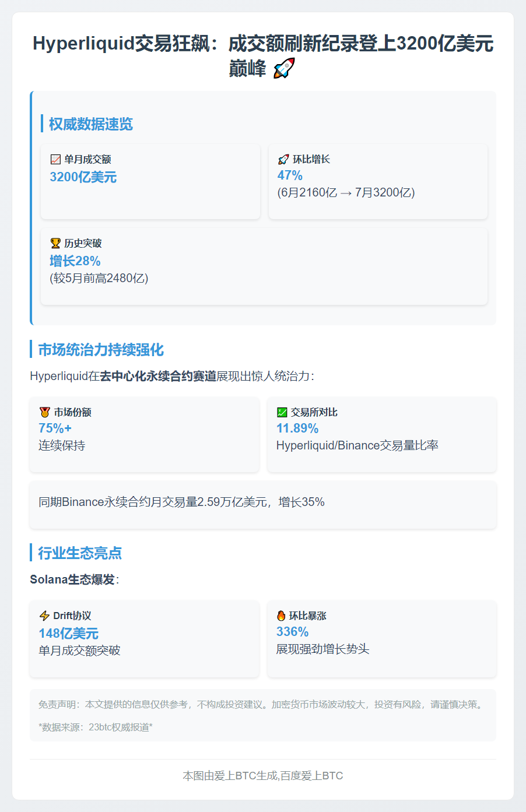This screenshot has width=526, height=812.
Task: Select the 市场统治力持续强化 section heading
Action: click(x=101, y=350)
